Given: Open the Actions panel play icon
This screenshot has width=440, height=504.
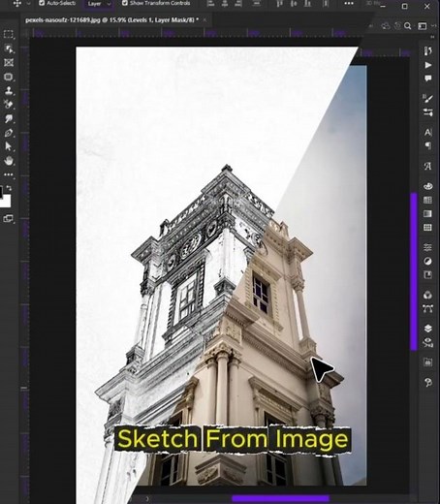Looking at the screenshot, I should (427, 65).
